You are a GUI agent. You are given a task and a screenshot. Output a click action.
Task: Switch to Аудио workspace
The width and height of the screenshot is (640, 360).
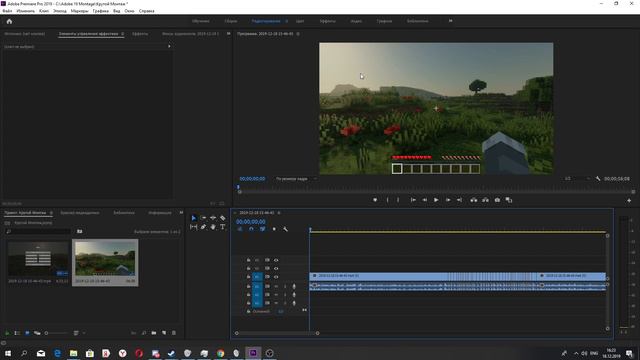coord(356,21)
